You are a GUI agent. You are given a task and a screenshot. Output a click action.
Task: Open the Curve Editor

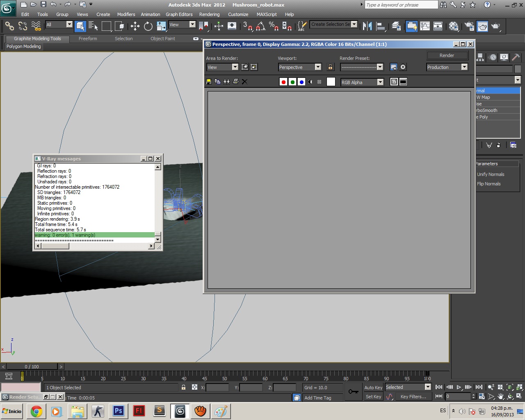point(425,26)
